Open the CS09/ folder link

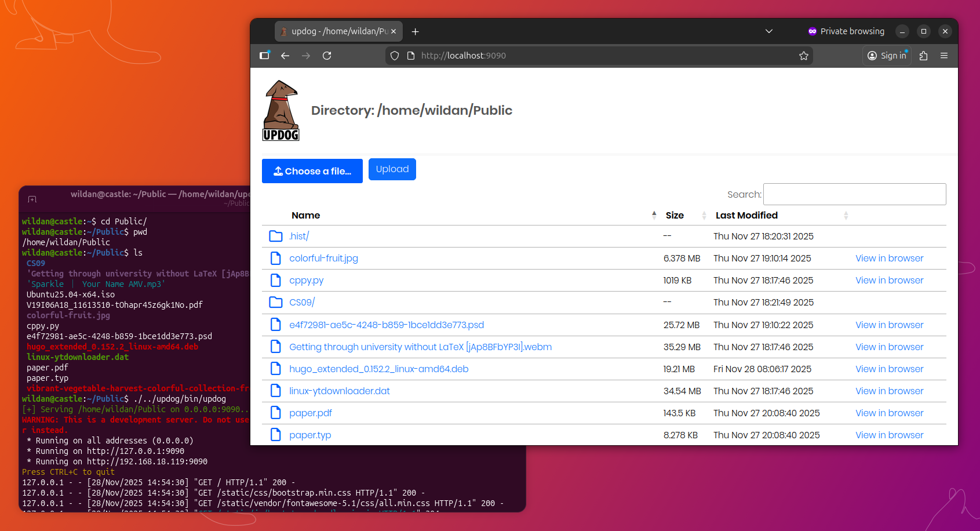click(x=302, y=303)
